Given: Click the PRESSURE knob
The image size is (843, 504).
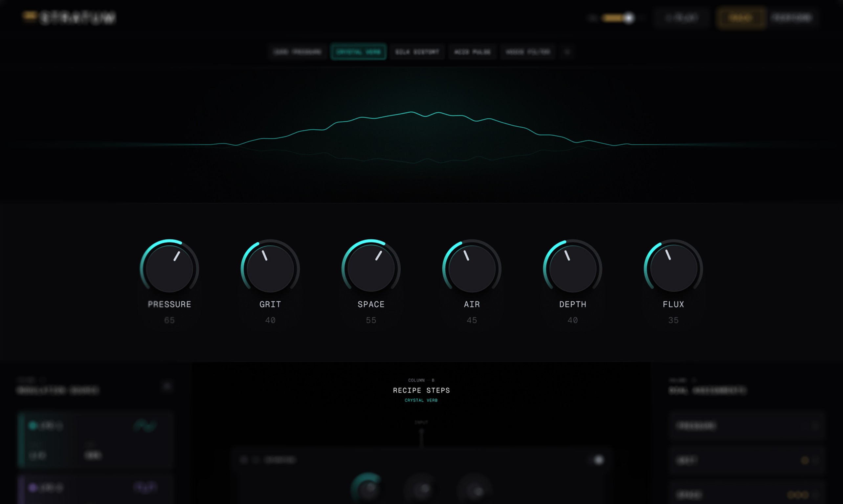Looking at the screenshot, I should click(169, 269).
